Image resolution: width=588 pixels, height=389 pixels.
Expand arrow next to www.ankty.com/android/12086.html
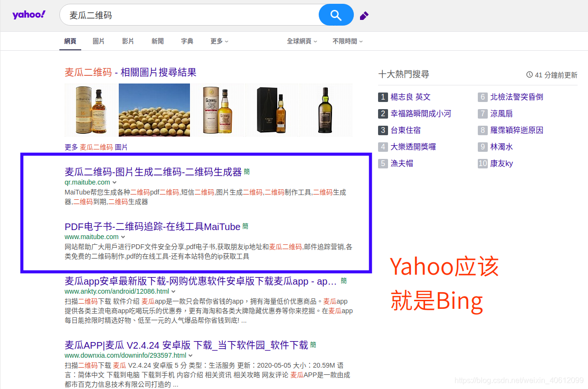173,292
